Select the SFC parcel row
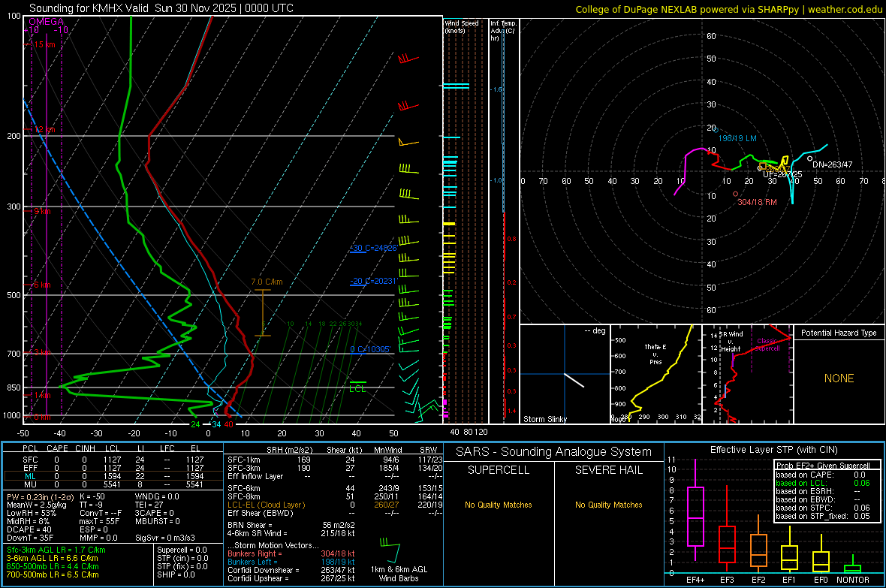Viewport: 886px width, 588px height. pos(113,460)
